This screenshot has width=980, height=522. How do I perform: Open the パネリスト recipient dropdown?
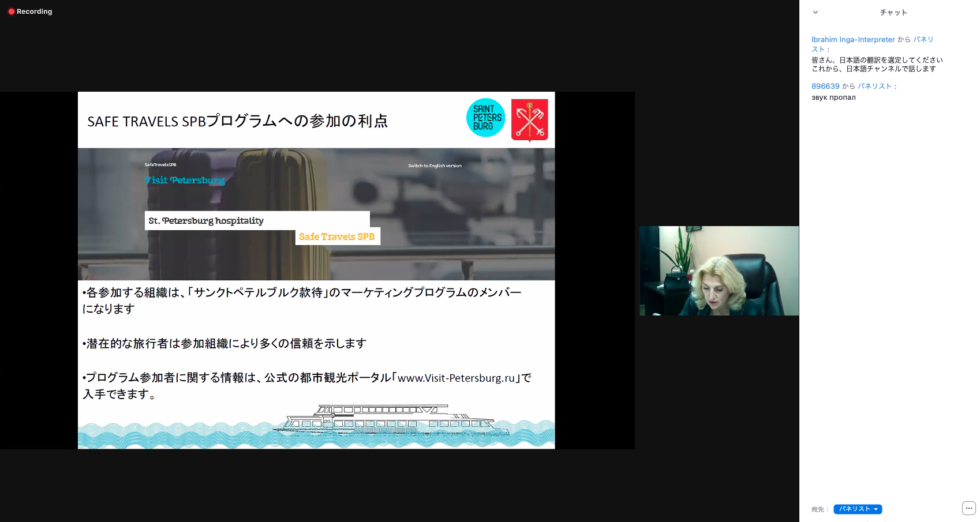tap(858, 509)
